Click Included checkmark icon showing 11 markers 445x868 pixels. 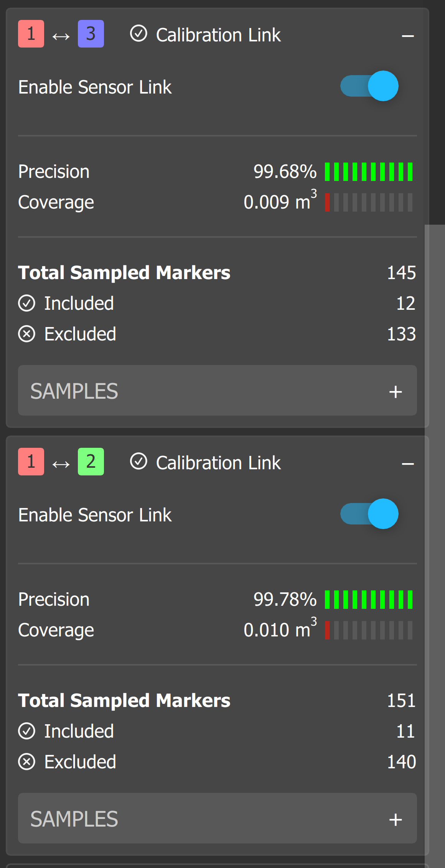27,731
